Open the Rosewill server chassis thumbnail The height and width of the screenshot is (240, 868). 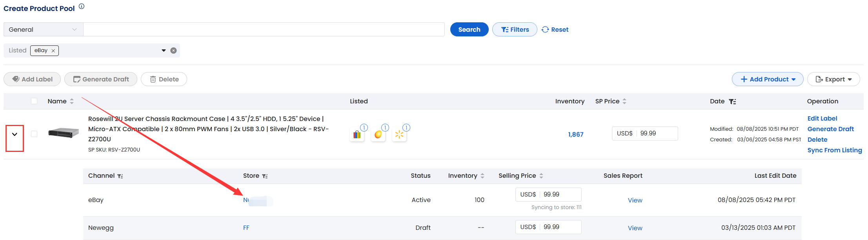click(64, 133)
